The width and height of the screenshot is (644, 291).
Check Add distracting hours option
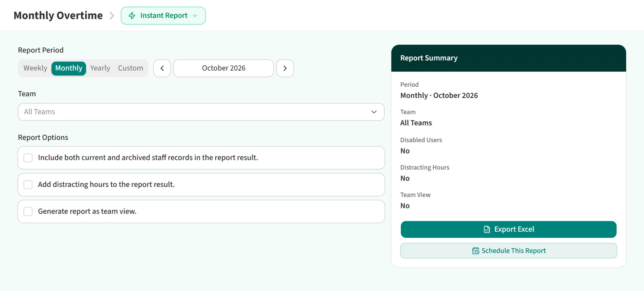[x=28, y=185]
